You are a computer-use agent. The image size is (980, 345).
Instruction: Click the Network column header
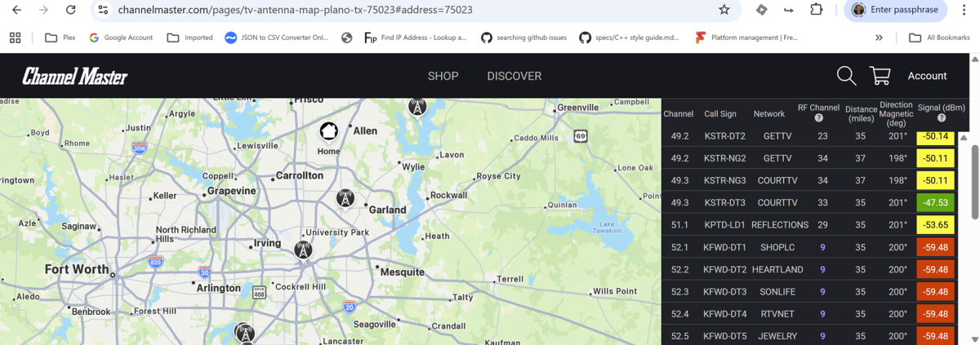[x=769, y=114]
